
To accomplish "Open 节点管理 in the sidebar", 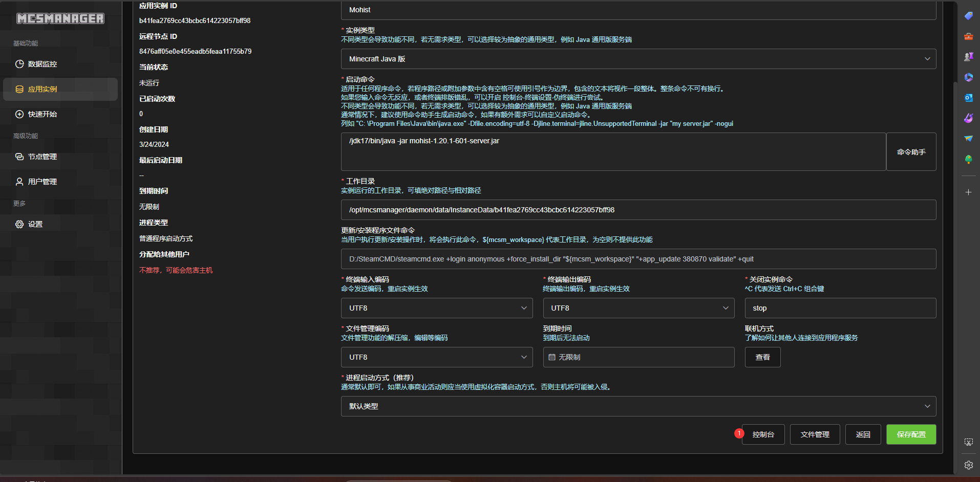I will point(60,157).
